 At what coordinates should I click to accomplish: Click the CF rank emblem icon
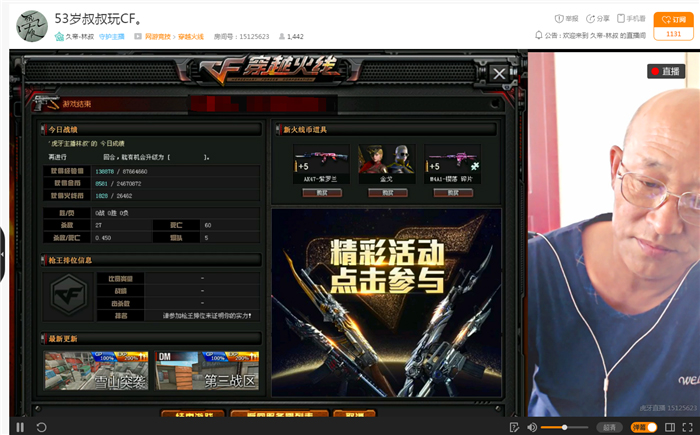pos(68,297)
